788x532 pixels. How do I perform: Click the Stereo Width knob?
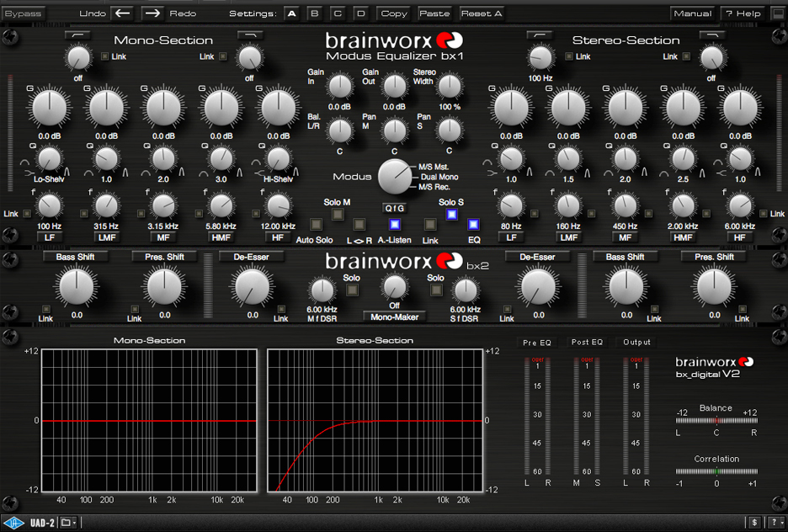(x=450, y=86)
